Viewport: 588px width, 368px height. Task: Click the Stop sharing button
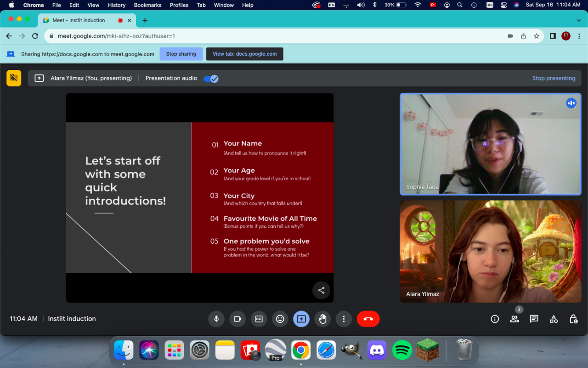181,54
